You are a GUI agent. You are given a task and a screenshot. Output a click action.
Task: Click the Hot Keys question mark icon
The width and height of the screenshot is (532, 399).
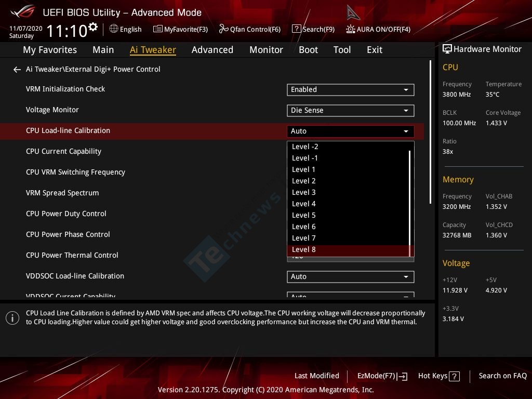[454, 376]
